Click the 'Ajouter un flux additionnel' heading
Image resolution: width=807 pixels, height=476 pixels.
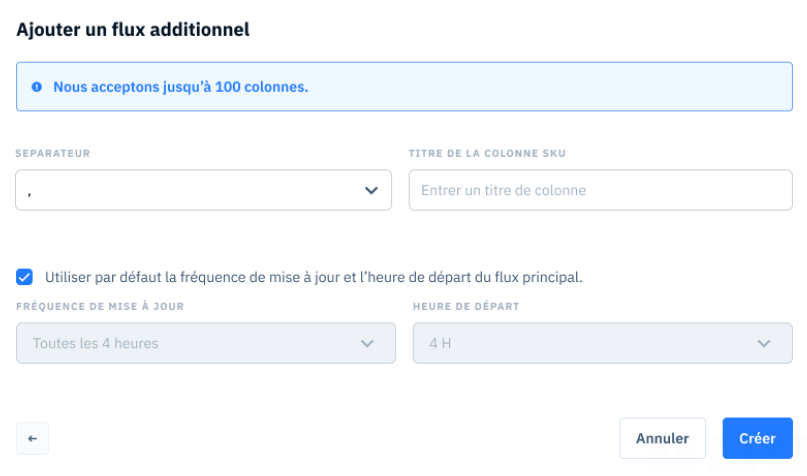(x=133, y=29)
